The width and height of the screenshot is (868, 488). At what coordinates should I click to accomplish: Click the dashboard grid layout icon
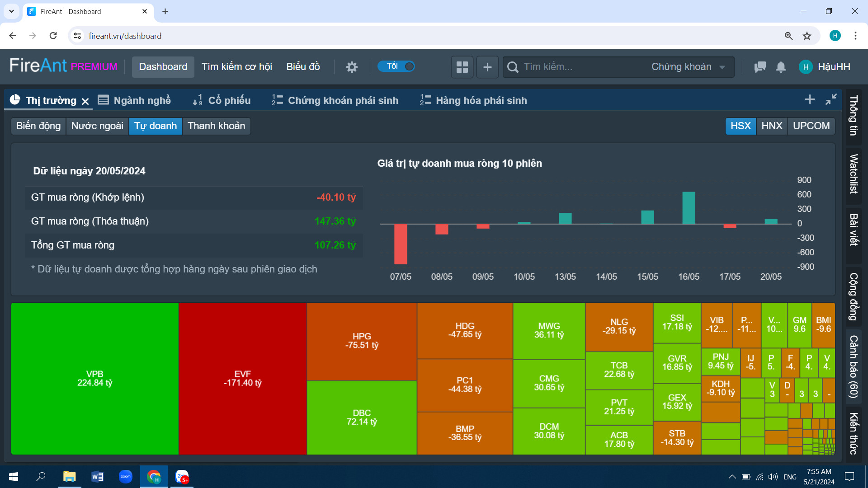point(462,67)
